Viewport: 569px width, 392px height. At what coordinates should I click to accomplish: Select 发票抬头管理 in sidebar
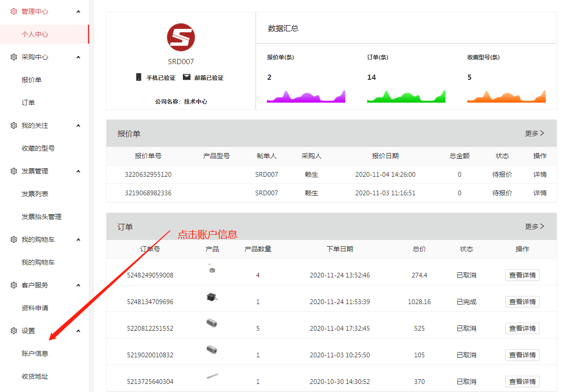click(41, 217)
